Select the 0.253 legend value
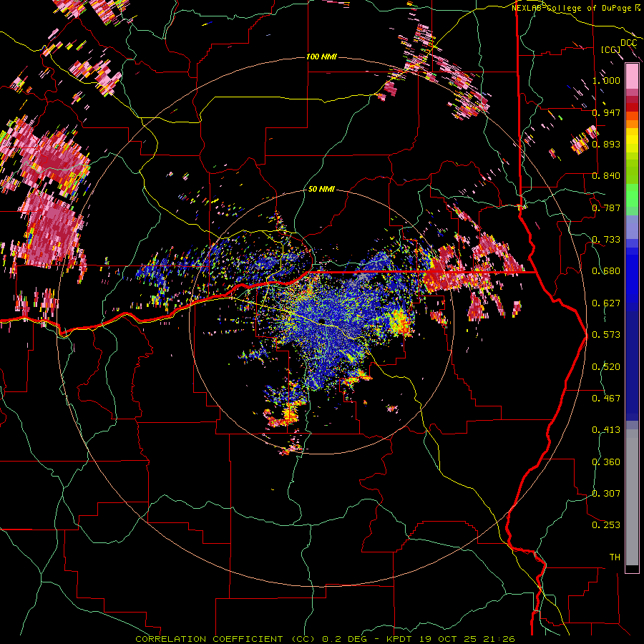 click(x=606, y=525)
